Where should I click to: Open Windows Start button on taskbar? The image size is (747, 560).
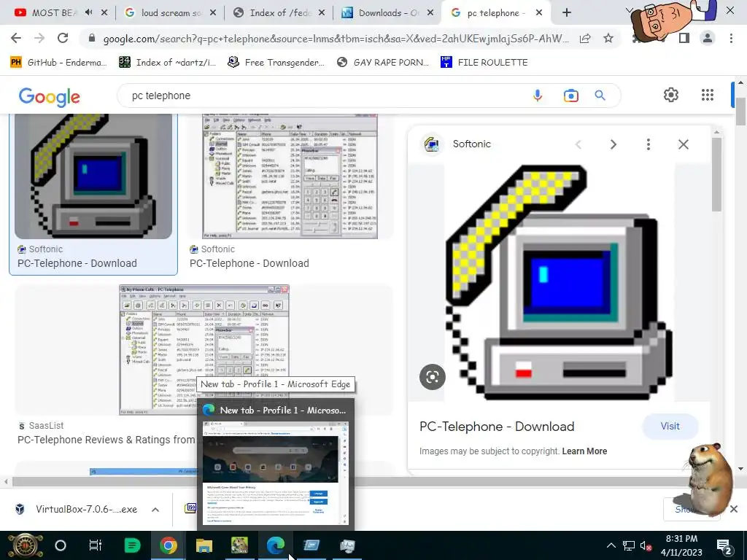(x=25, y=545)
